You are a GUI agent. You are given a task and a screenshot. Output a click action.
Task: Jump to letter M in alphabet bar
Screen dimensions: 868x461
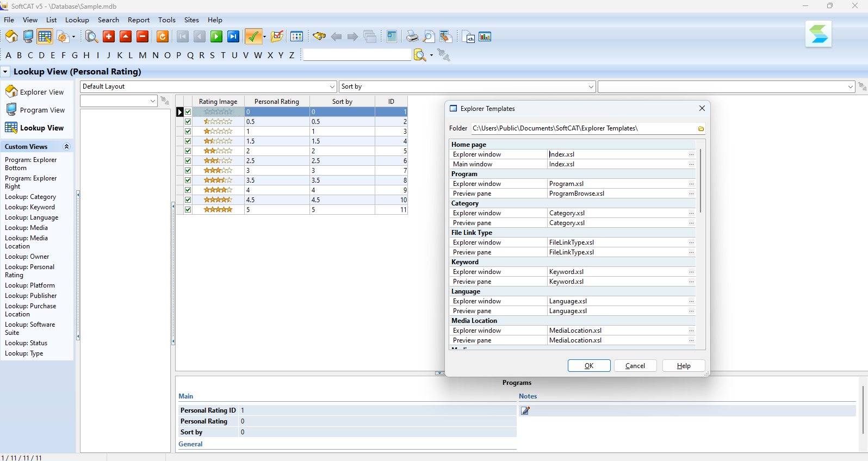(x=142, y=55)
